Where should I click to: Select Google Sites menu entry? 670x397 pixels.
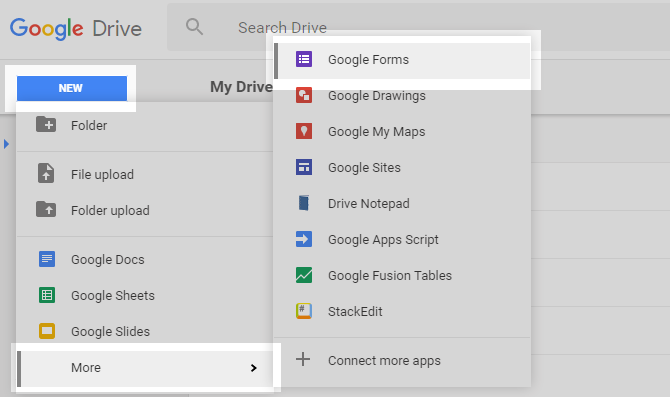pyautogui.click(x=402, y=168)
